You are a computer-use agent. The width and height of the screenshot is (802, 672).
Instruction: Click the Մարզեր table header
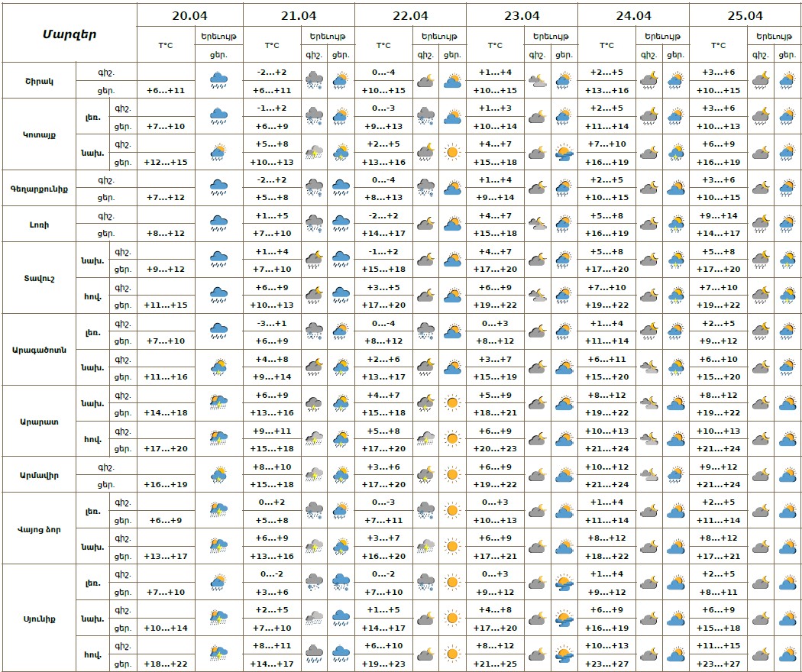tap(70, 34)
